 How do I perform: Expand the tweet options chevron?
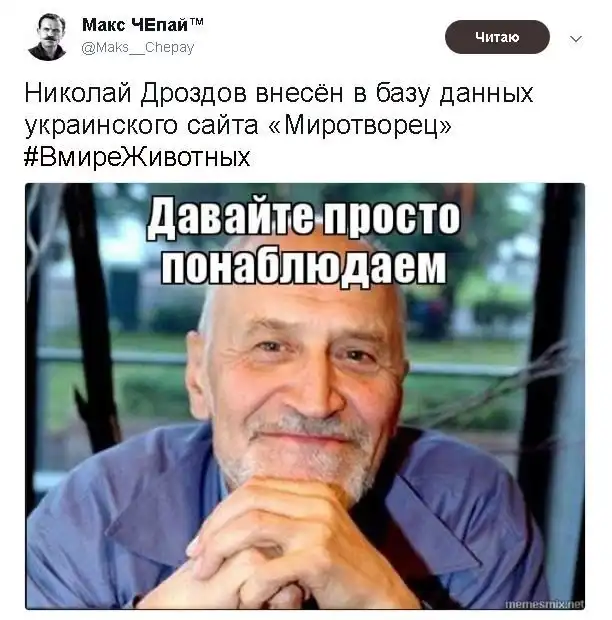(576, 39)
